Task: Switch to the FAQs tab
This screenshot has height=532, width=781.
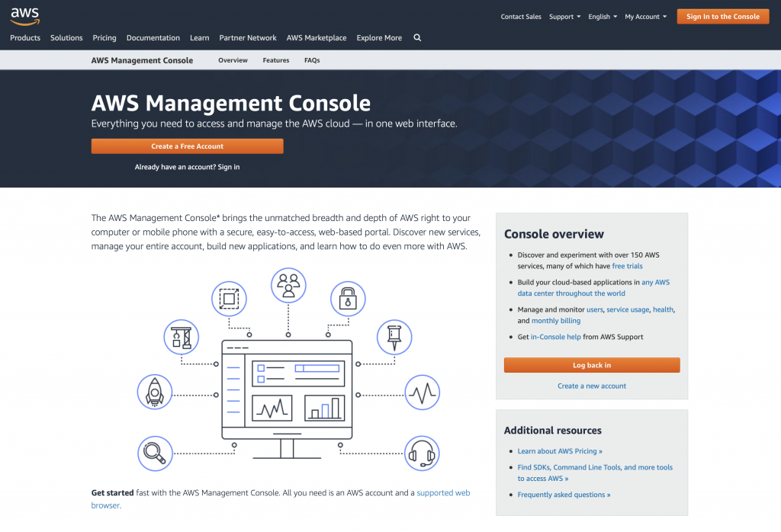Action: (x=312, y=60)
